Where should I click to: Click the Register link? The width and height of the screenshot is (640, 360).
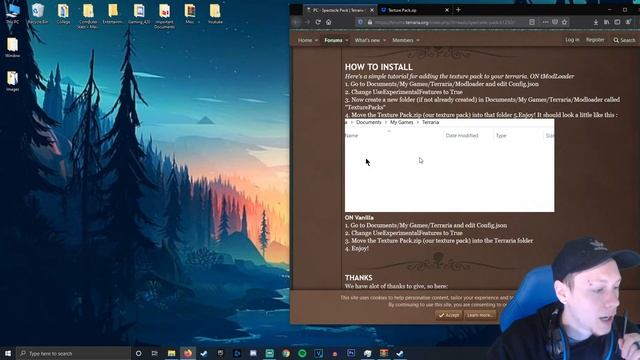click(595, 40)
